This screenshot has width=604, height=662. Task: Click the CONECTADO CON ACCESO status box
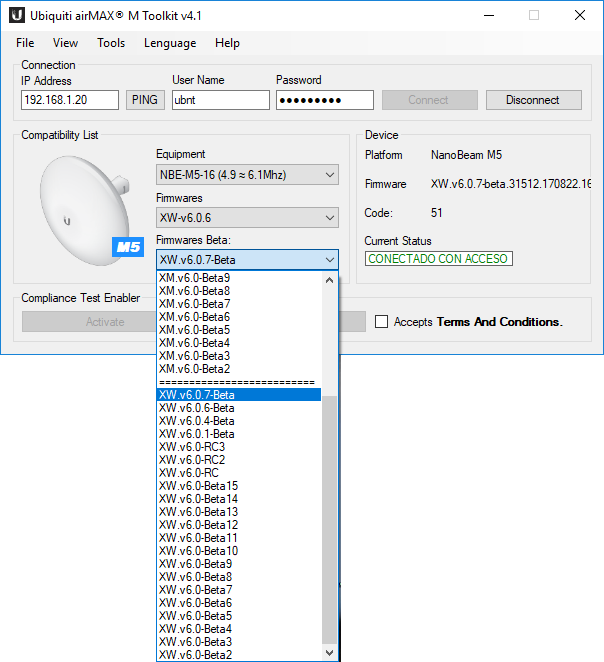[439, 258]
